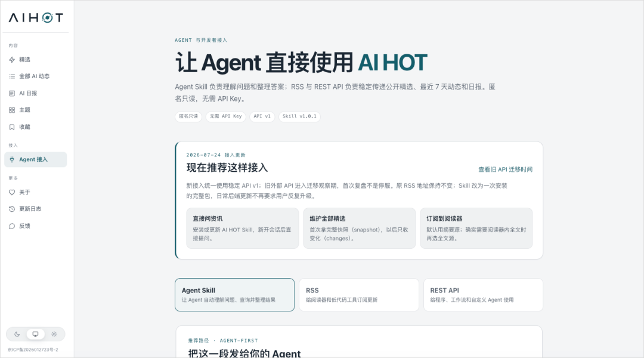This screenshot has height=358, width=644.
Task: Click the 无需 API Key tag
Action: tap(226, 117)
